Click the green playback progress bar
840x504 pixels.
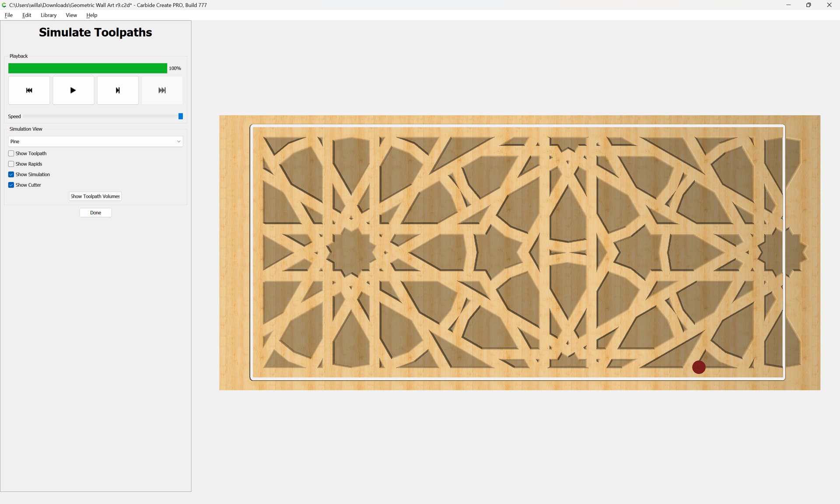[x=87, y=68]
